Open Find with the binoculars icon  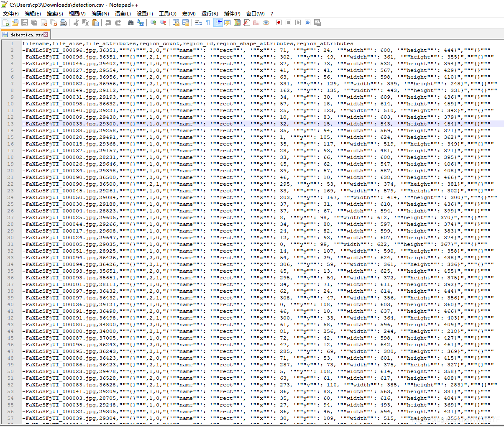click(130, 23)
